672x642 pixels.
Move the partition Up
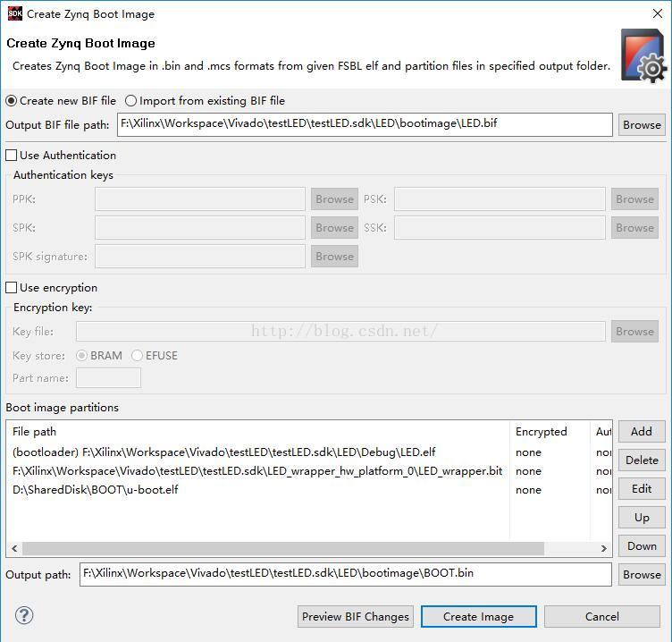tap(642, 517)
